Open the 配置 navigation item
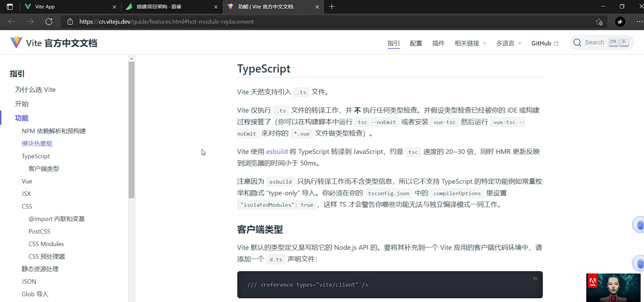 click(x=416, y=43)
